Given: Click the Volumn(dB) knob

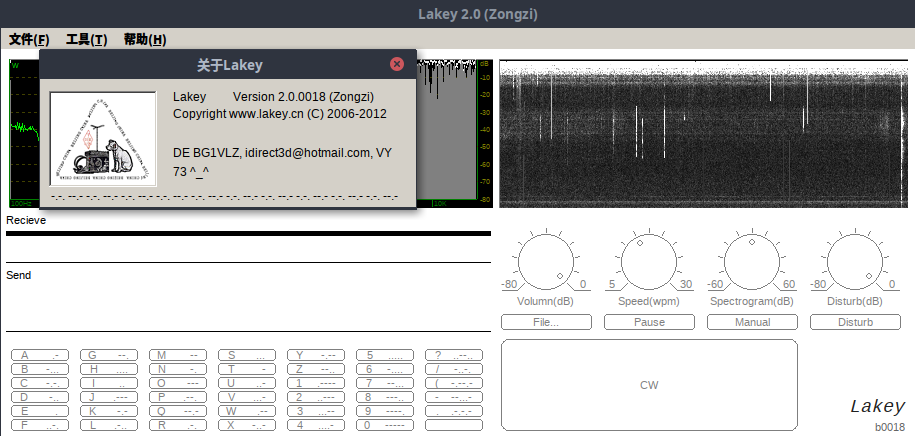Looking at the screenshot, I should (x=544, y=262).
